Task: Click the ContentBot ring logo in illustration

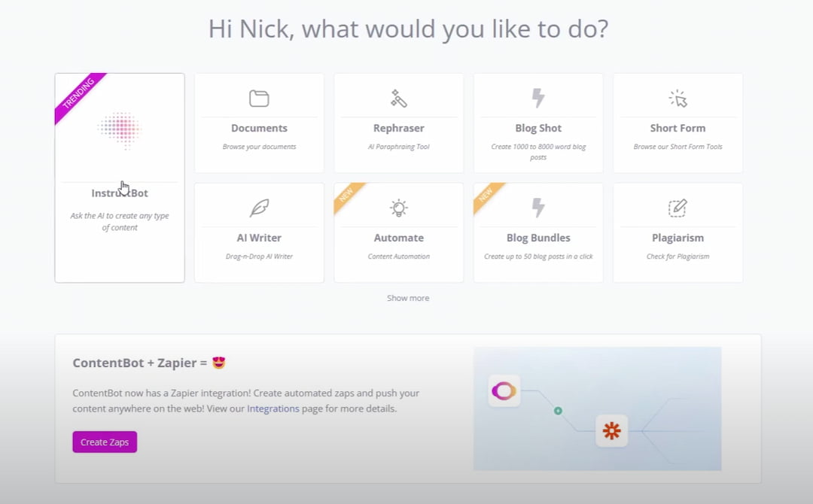Action: tap(504, 390)
